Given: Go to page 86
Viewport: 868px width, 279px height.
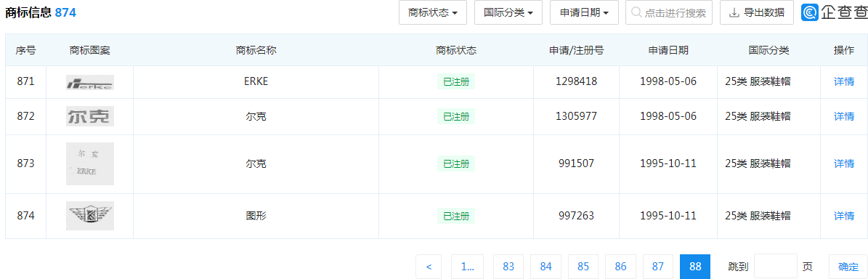Looking at the screenshot, I should [620, 267].
